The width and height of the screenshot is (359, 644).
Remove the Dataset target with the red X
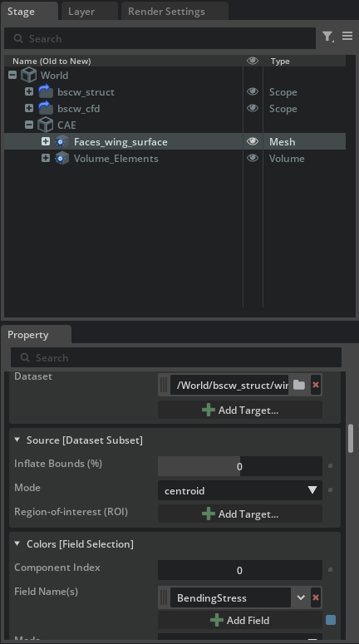(x=316, y=385)
